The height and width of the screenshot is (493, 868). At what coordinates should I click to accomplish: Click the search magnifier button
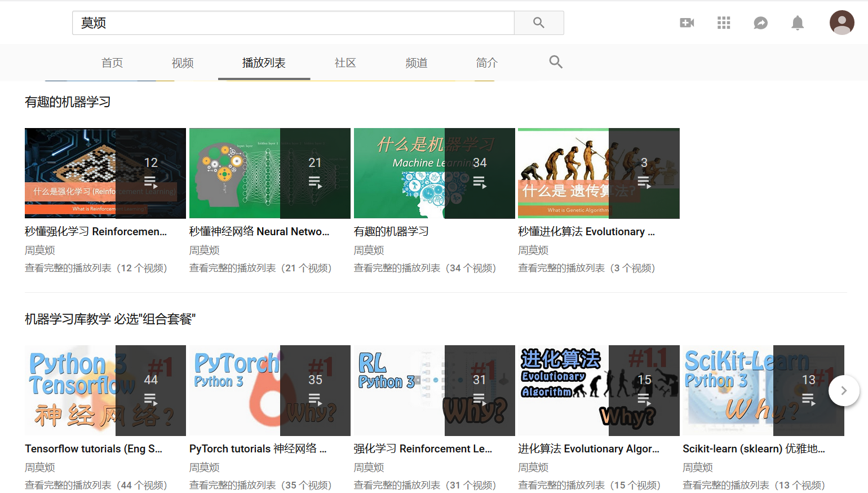point(539,23)
